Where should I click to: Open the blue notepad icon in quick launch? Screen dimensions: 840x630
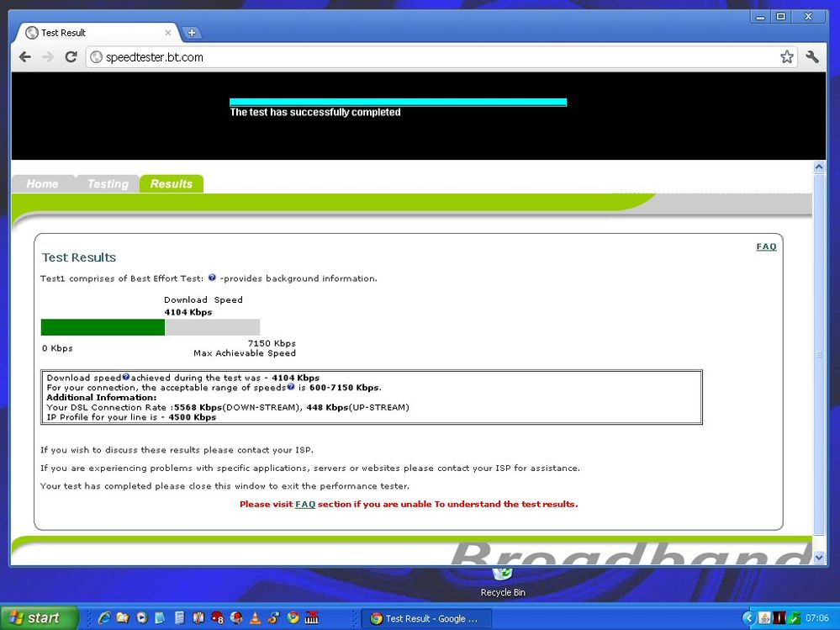tap(160, 617)
